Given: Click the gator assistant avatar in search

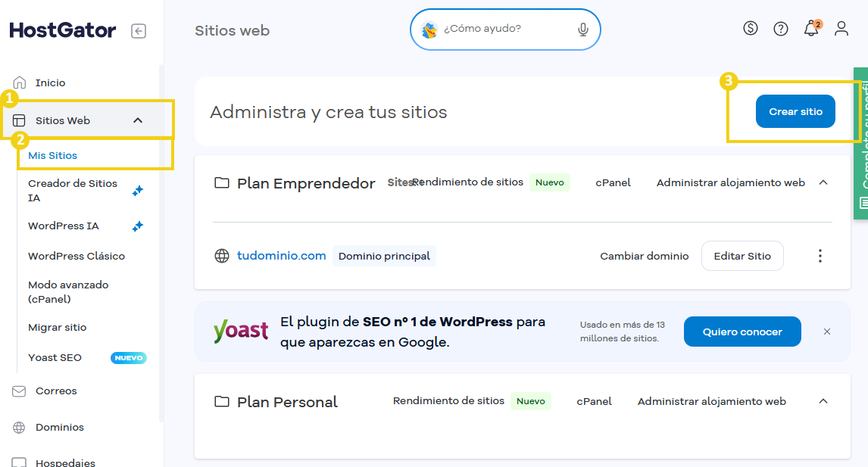Looking at the screenshot, I should pos(429,30).
